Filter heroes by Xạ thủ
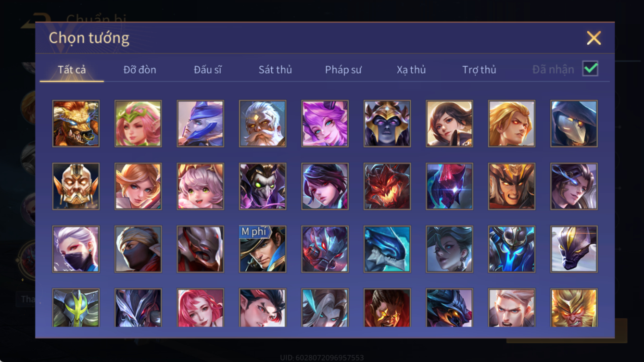 pyautogui.click(x=411, y=70)
